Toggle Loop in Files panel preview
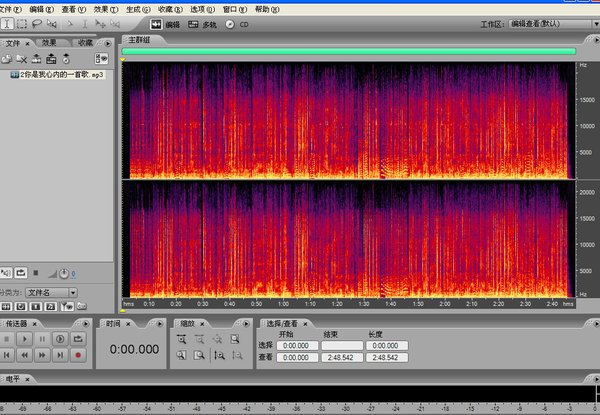The width and height of the screenshot is (600, 415). pos(21,273)
